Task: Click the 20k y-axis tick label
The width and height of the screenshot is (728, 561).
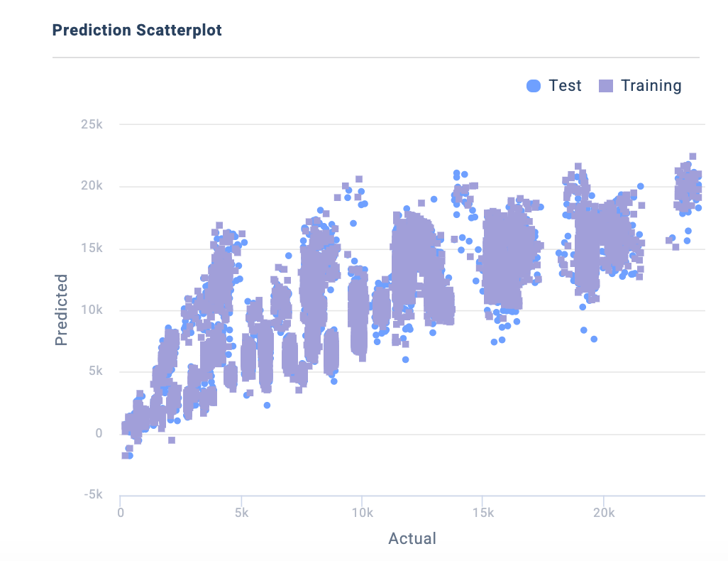Action: 92,186
